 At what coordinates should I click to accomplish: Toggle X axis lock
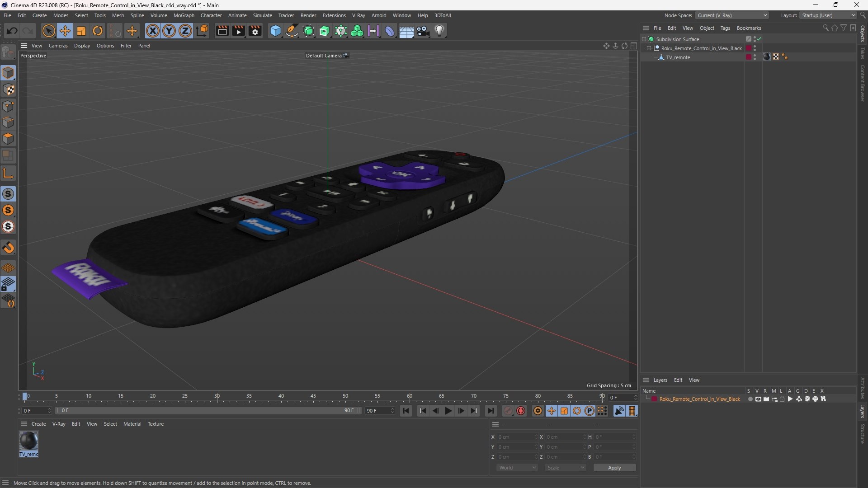(x=153, y=31)
